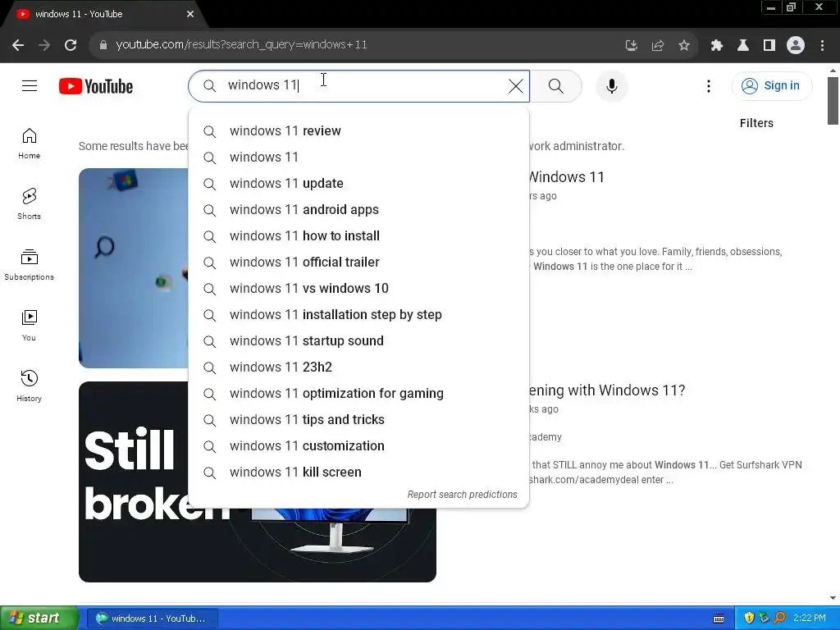Select suggestion "windows 11 vs windows 10"
Screen dimensions: 840x630
(x=359, y=289)
